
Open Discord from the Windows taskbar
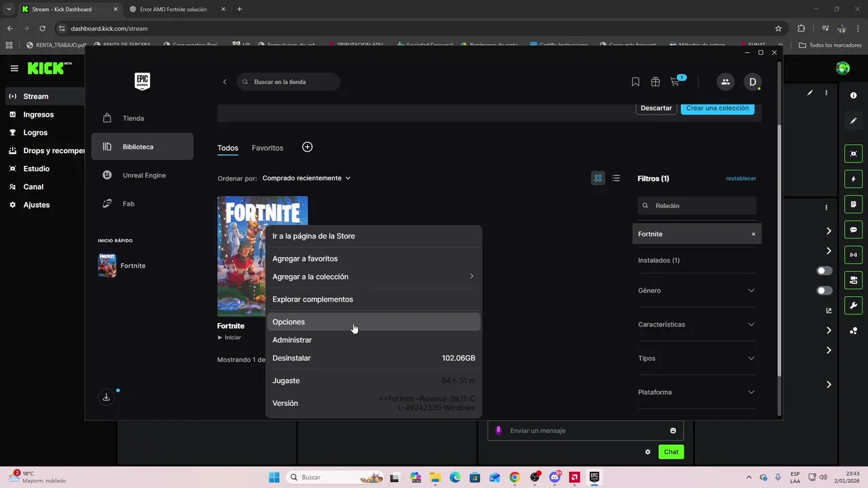(x=554, y=477)
